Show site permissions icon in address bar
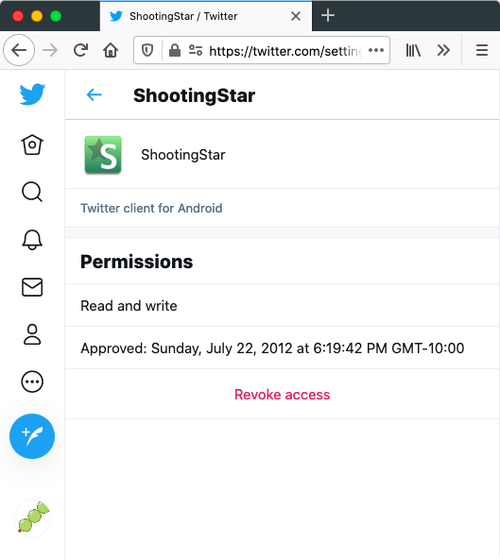500x560 pixels. click(195, 50)
